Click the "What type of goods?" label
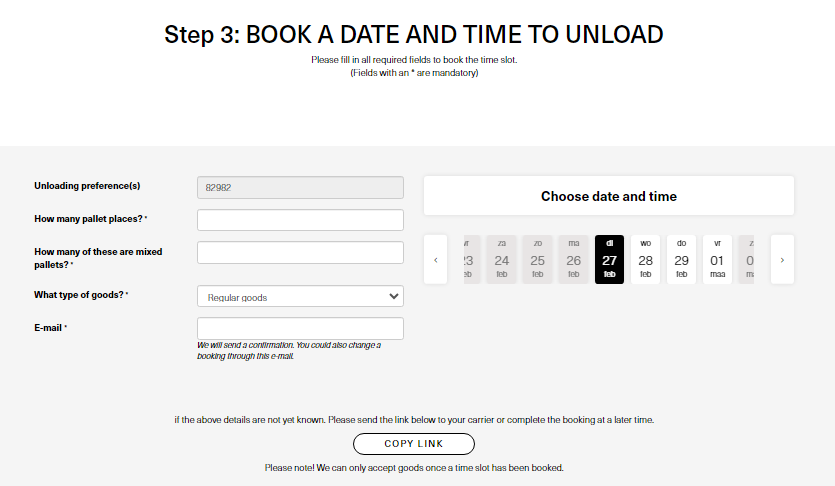Screen dimensions: 835x486 (x=79, y=295)
